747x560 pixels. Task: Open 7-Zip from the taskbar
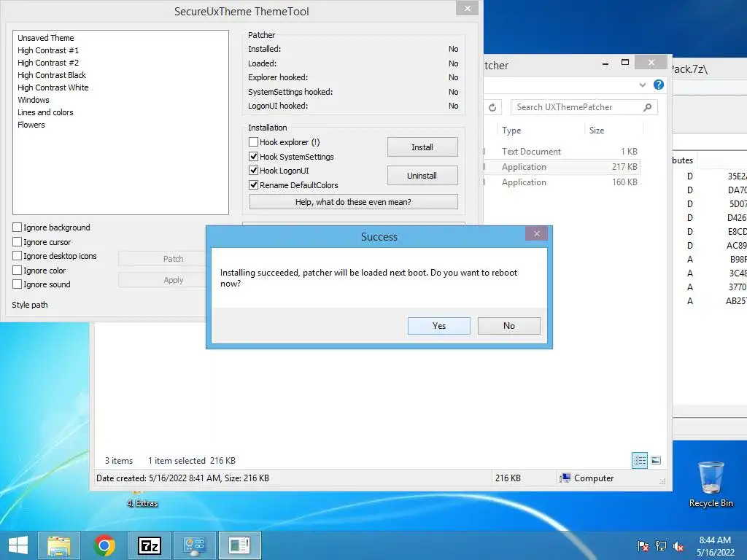[x=150, y=545]
